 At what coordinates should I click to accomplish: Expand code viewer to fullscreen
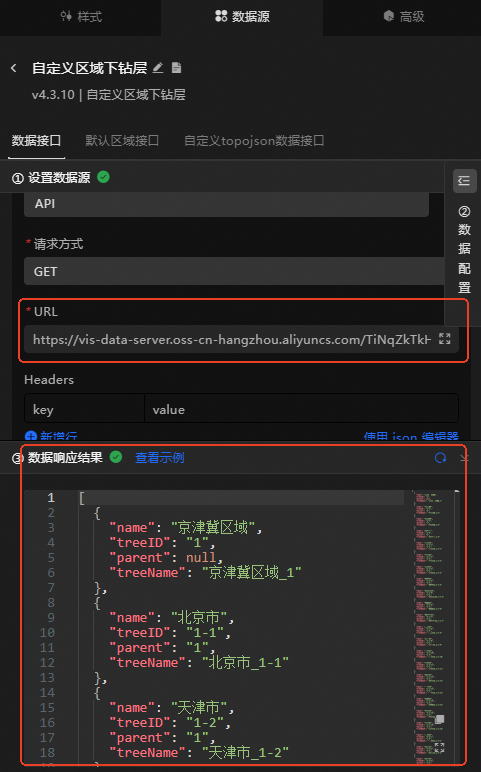[439, 748]
